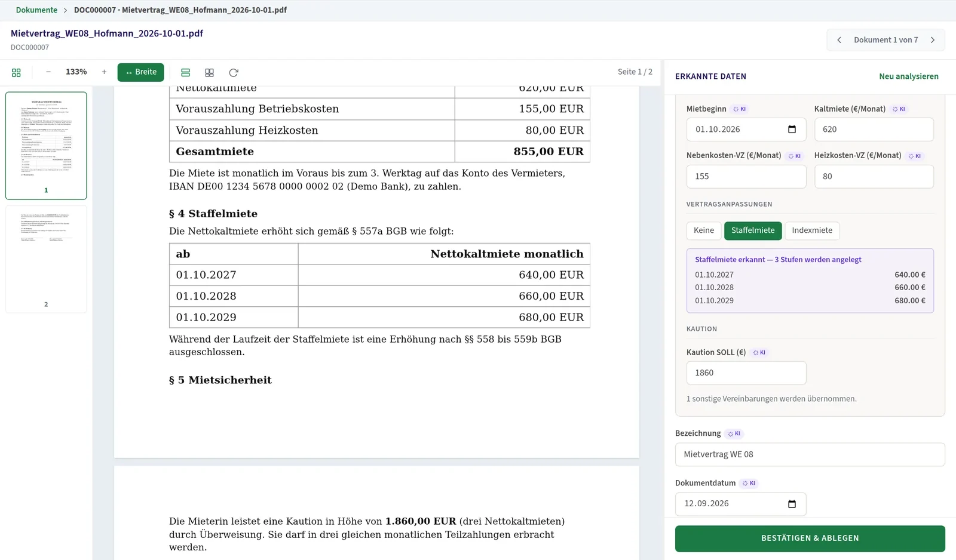This screenshot has width=956, height=560.
Task: Click 'Seite 1 / 2' page indicator
Action: 635,72
